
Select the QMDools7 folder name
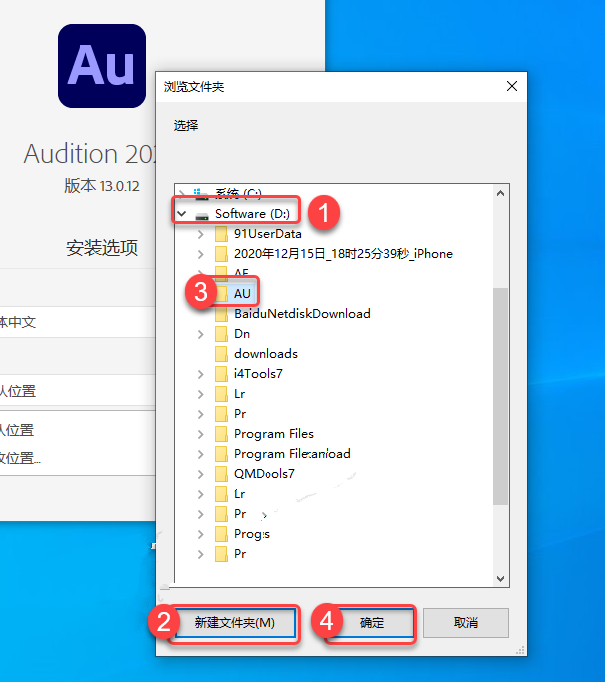tap(264, 474)
